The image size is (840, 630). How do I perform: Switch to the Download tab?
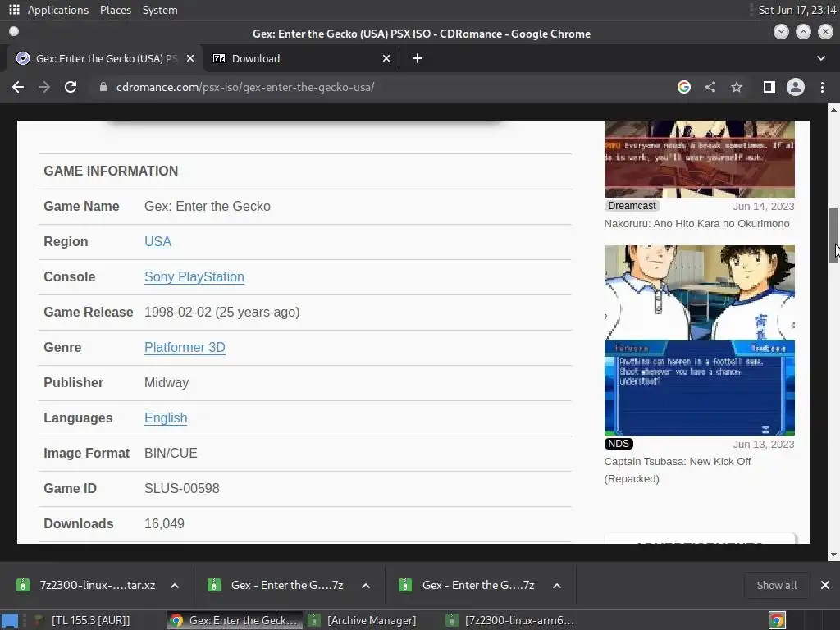(302, 58)
